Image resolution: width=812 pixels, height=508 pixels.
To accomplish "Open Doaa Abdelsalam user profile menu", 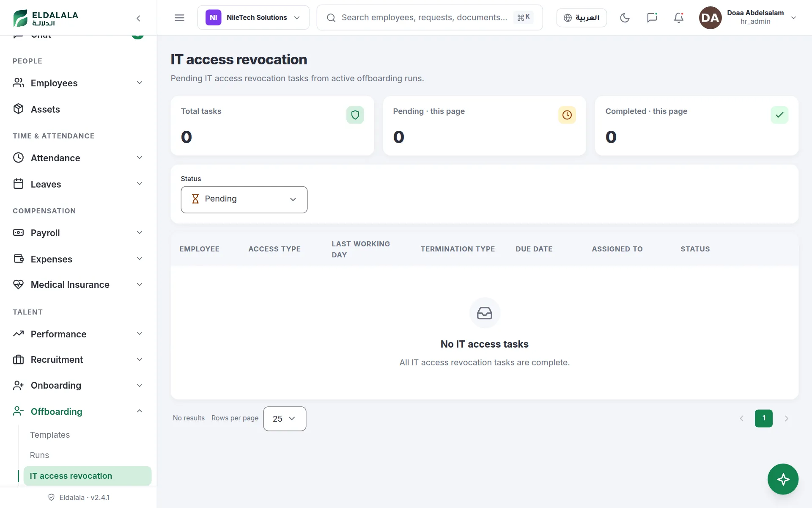I will point(748,18).
